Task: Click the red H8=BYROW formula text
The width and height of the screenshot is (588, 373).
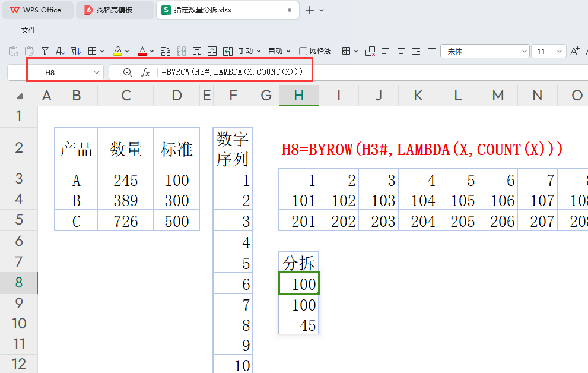Action: [422, 149]
